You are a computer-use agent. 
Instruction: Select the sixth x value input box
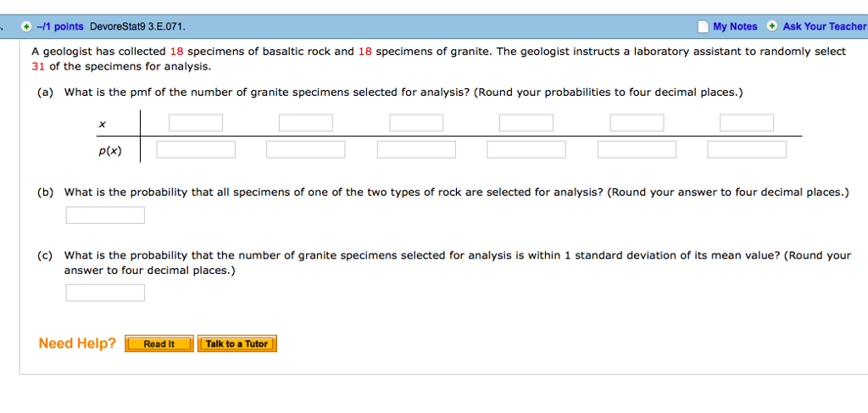click(x=747, y=123)
